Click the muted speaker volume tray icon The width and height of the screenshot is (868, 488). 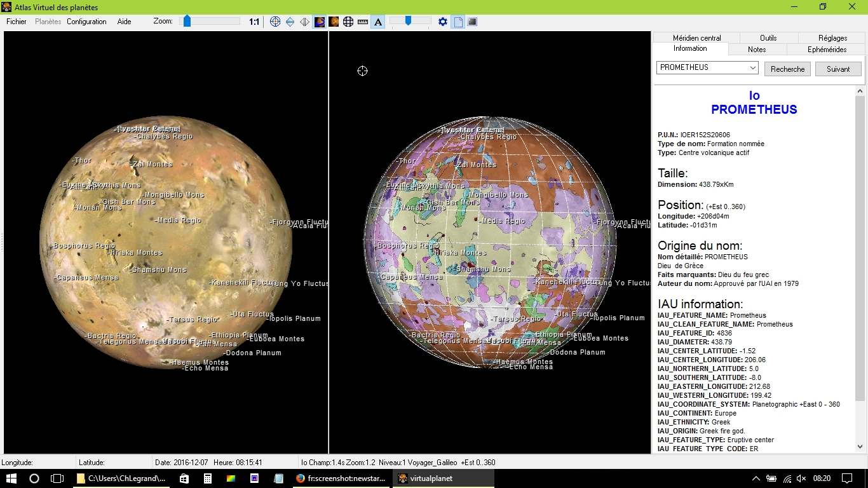click(x=802, y=478)
